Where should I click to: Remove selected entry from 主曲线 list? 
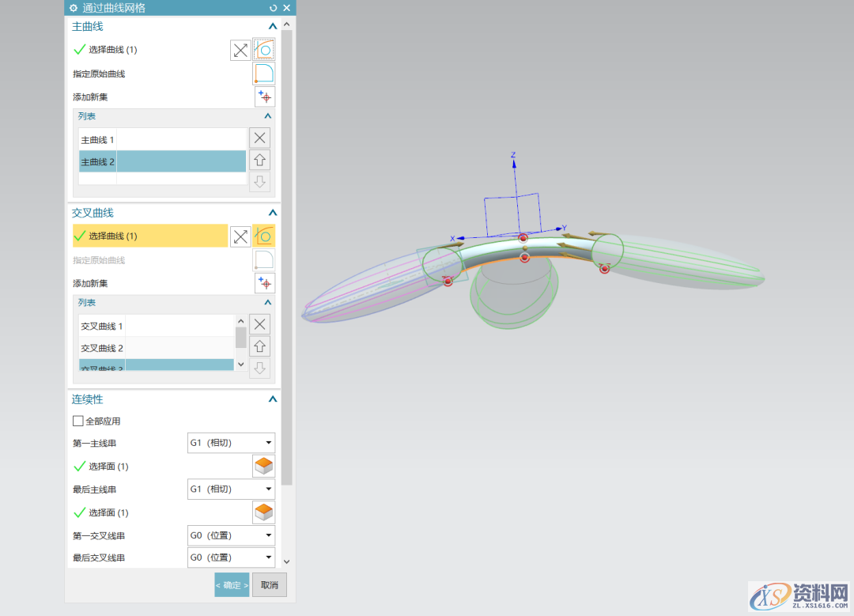tap(259, 138)
